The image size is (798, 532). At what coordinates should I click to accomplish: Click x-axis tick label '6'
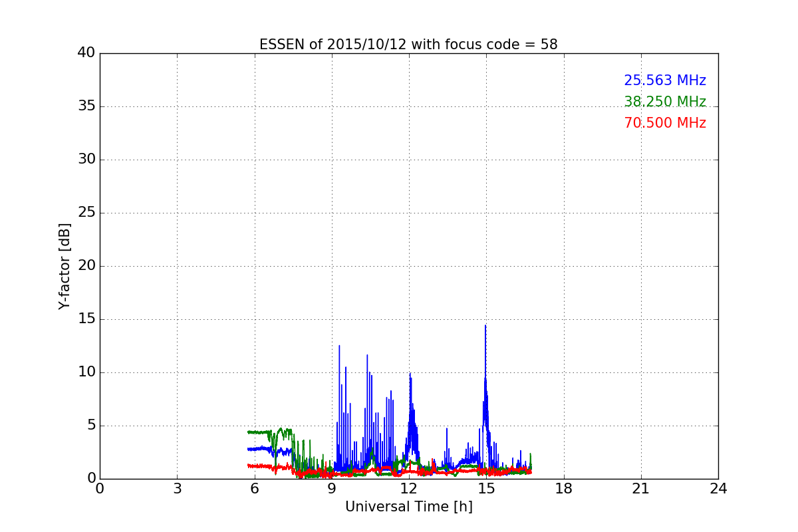click(x=254, y=489)
